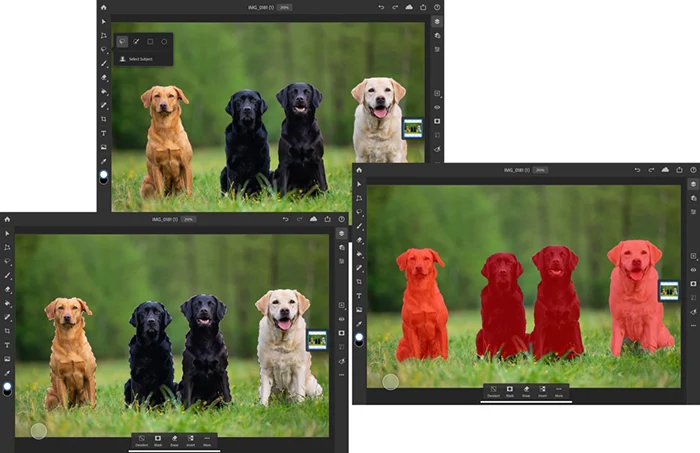
Task: Select the Crop tool in top screenshot
Action: 104,119
